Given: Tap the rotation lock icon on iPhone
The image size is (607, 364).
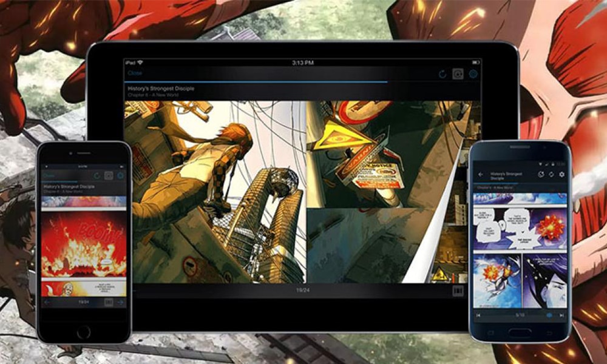Looking at the screenshot, I should tap(109, 176).
